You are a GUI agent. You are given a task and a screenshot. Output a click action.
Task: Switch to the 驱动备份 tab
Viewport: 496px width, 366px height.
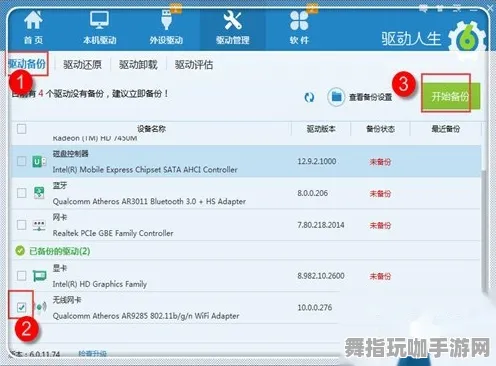(27, 64)
